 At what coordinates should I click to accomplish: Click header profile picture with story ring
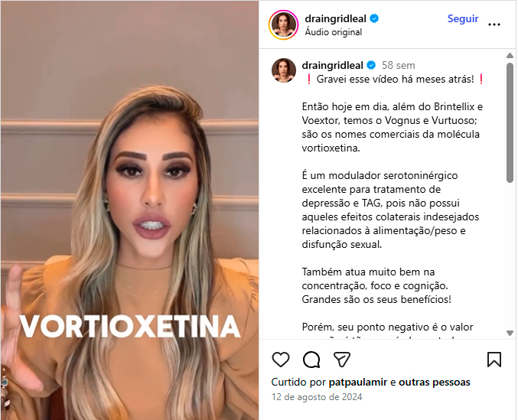click(x=283, y=24)
